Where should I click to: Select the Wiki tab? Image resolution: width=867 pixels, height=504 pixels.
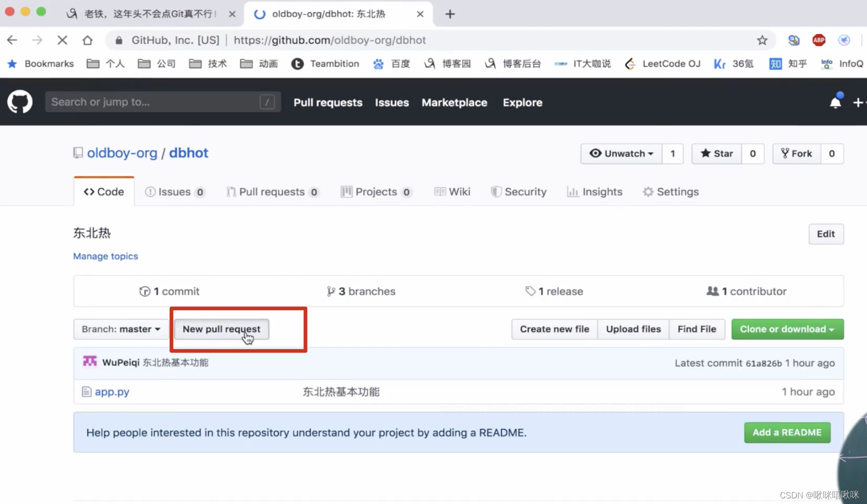[x=452, y=192]
